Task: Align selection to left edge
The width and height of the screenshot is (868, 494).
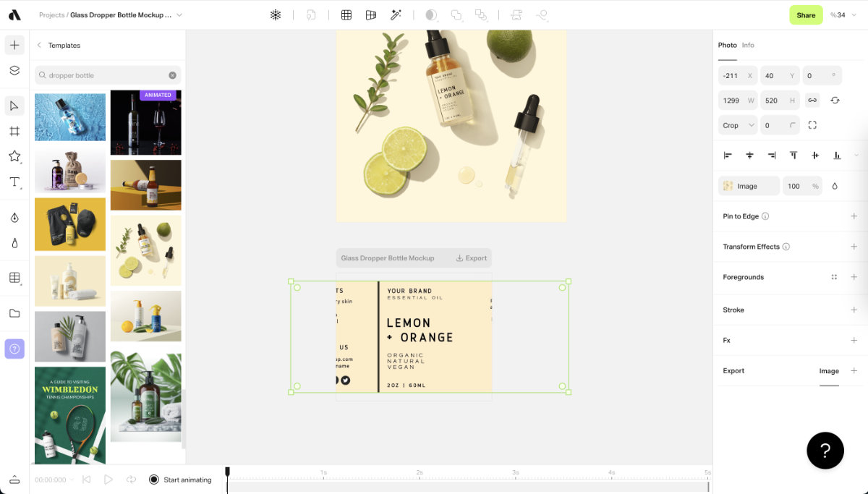Action: [x=728, y=156]
